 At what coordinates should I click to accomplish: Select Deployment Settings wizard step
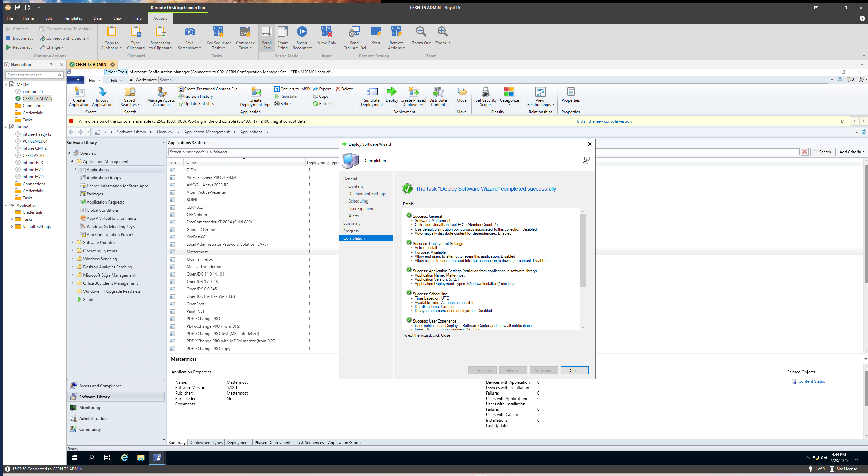click(x=367, y=194)
